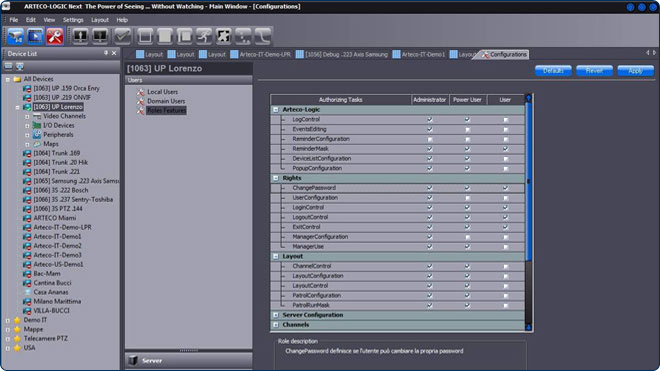Click the tab strip scroll right arrow
660x371 pixels.
pyautogui.click(x=654, y=53)
